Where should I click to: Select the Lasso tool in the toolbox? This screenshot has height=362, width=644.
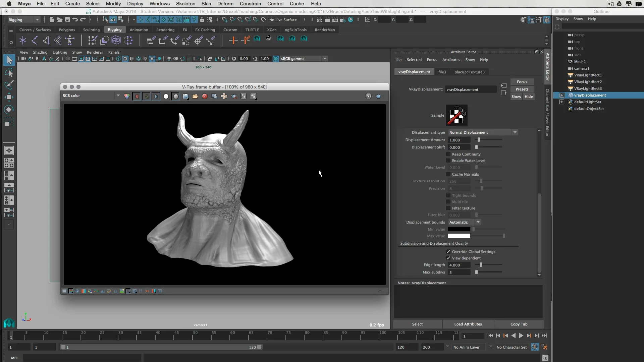click(x=9, y=72)
